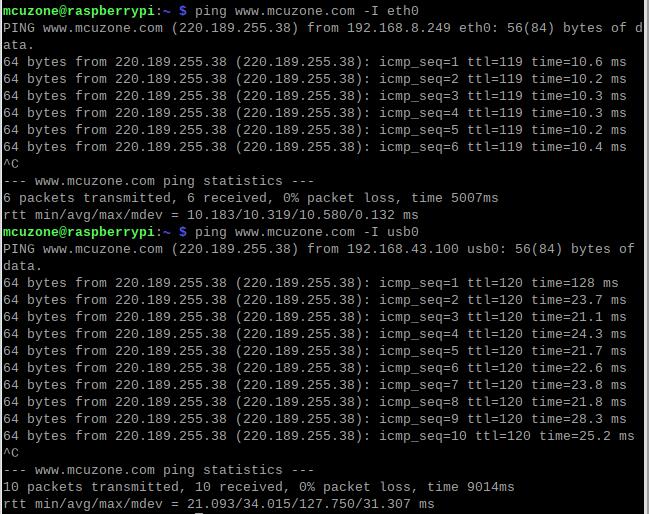This screenshot has height=514, width=649.
Task: Click the line '6 packets transmitted, 6 received'
Action: click(x=250, y=198)
